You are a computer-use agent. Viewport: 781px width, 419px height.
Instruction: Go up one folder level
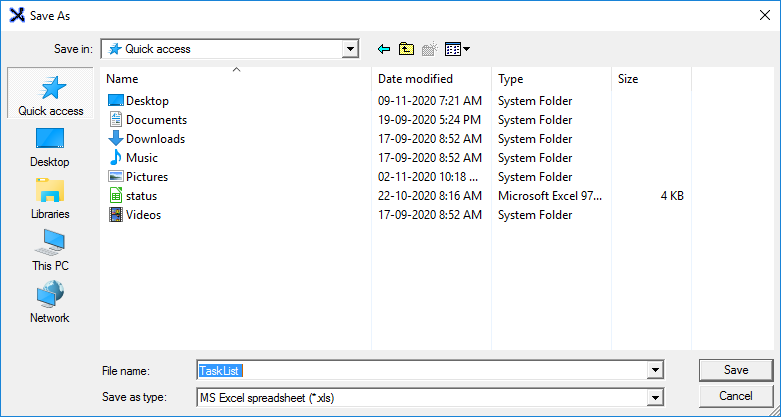tap(406, 49)
